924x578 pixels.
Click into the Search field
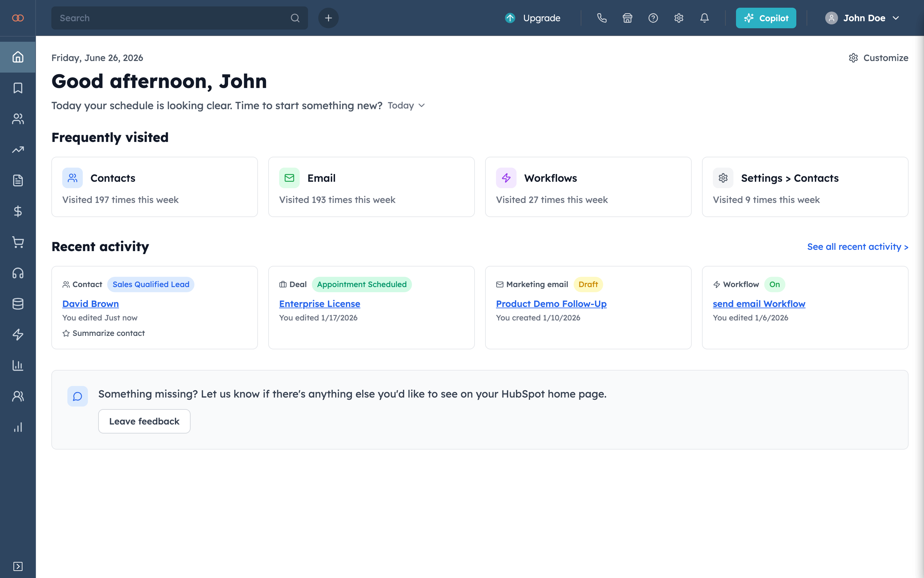[179, 18]
